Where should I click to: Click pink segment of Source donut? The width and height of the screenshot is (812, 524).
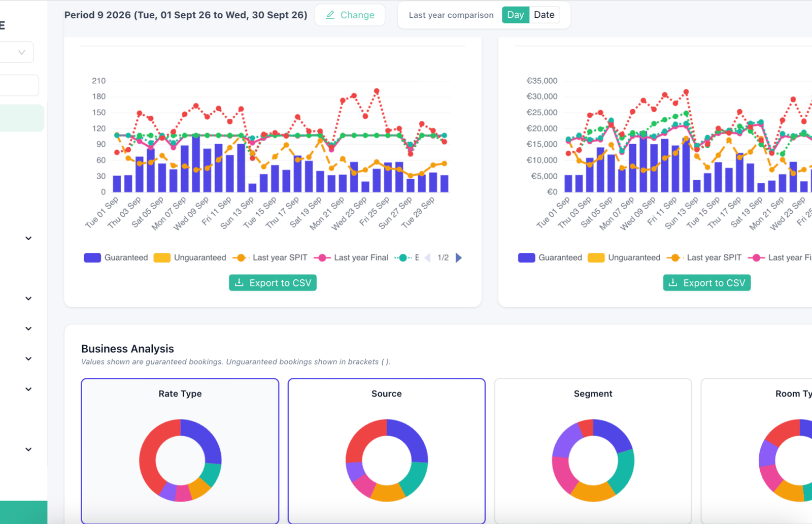tap(364, 486)
